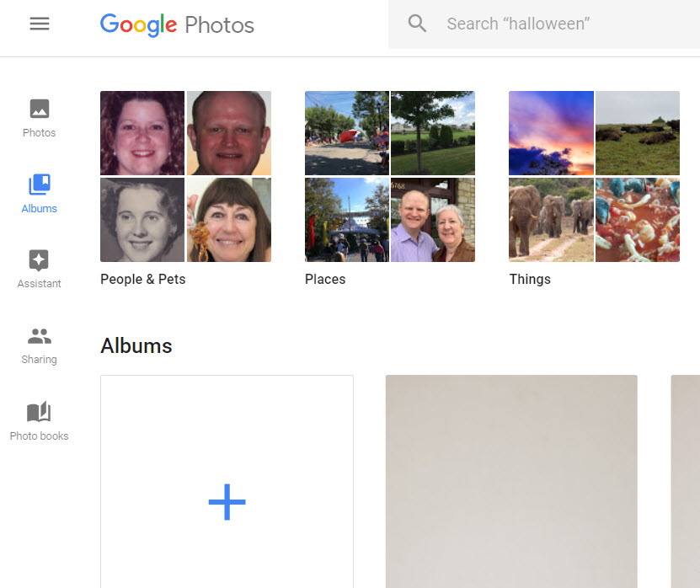Screen dimensions: 700x588
Task: Open the People & Pets label
Action: click(142, 280)
